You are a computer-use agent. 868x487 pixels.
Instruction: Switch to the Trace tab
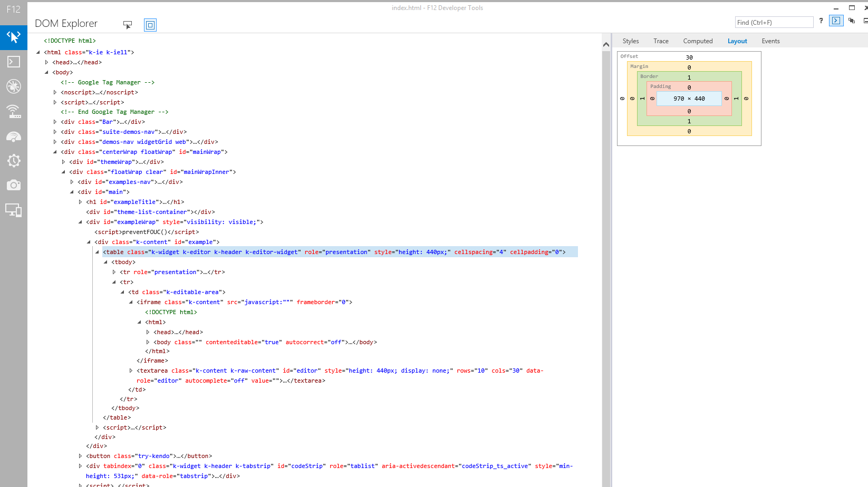(x=661, y=41)
